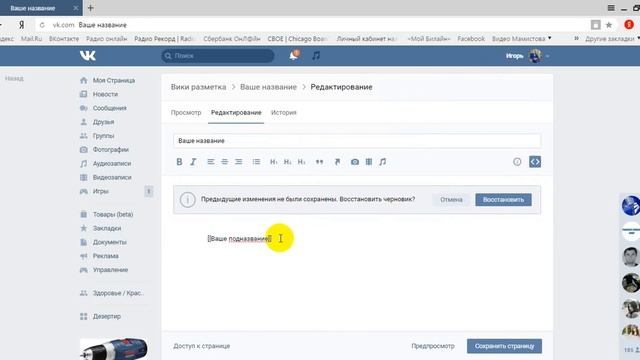Insert audio with music note icon
Screen dimensions: 640x360
(382, 162)
